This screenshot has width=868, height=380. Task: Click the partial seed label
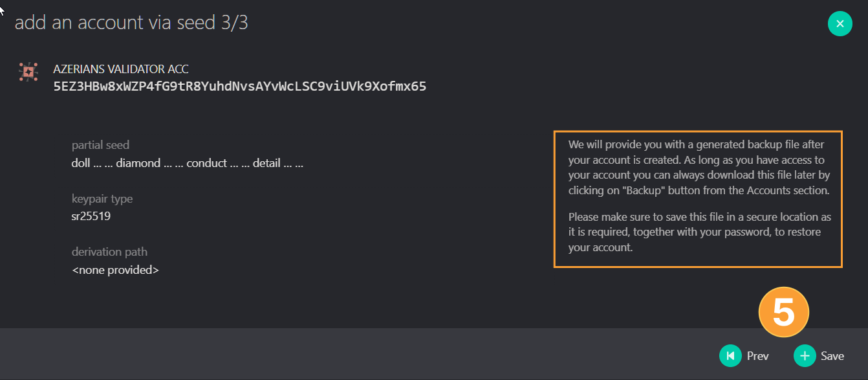point(100,145)
